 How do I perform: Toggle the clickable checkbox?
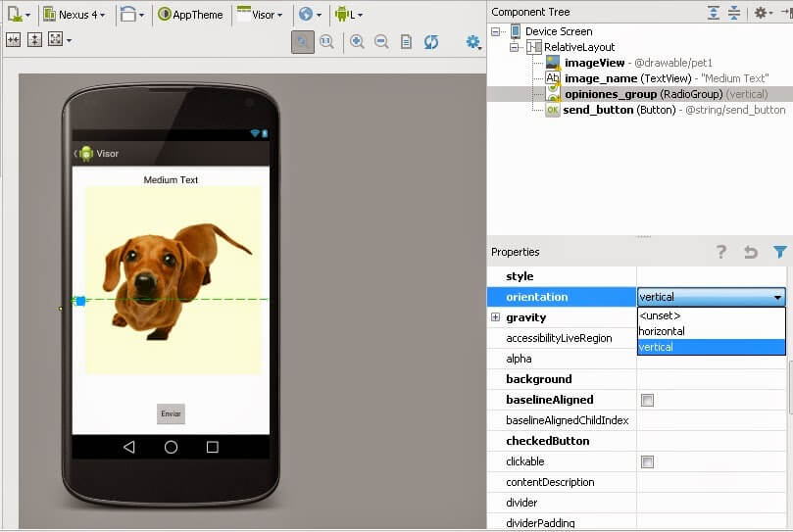point(647,461)
